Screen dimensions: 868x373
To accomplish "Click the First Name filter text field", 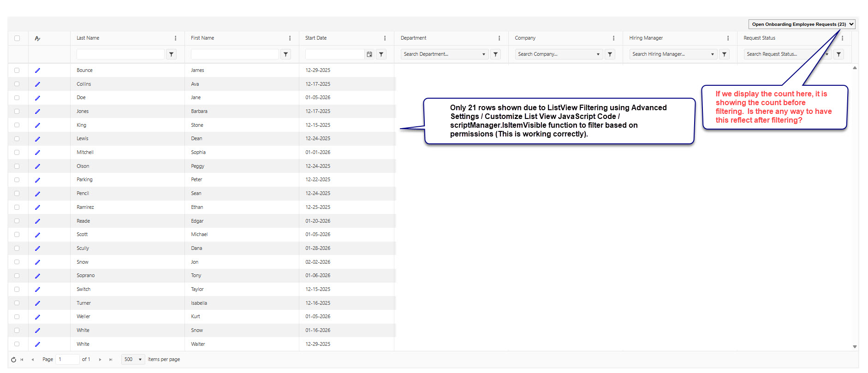I will (x=235, y=54).
